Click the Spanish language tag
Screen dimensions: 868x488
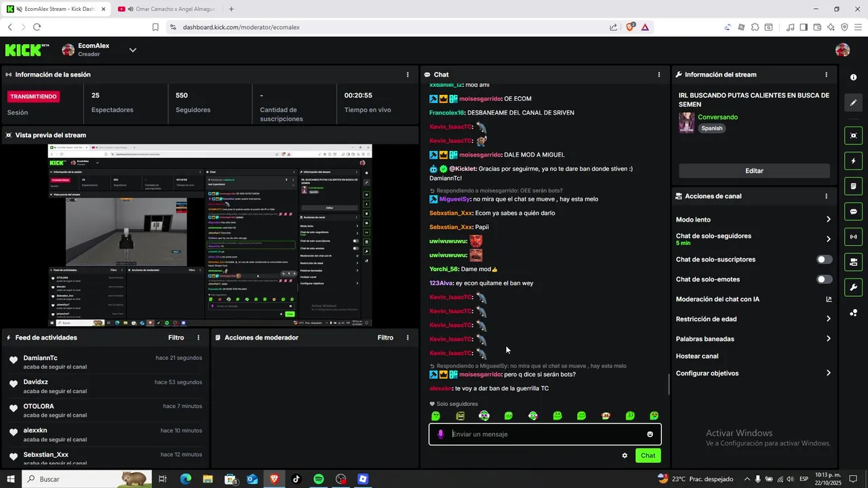pyautogui.click(x=711, y=128)
